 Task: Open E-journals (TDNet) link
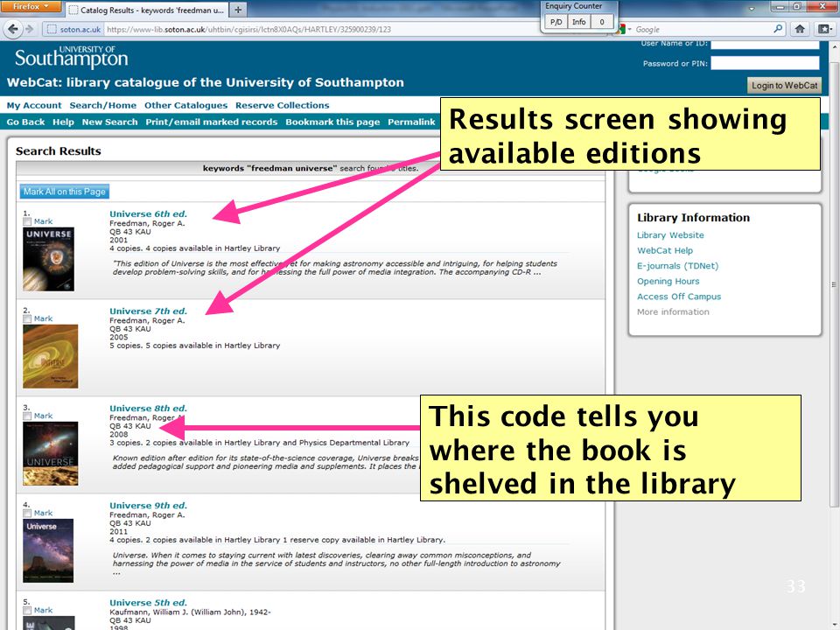coord(677,266)
